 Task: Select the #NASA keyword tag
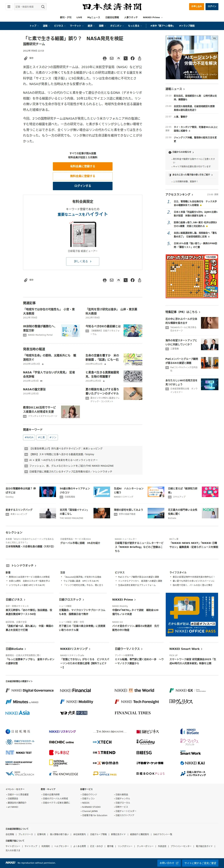(x=29, y=437)
